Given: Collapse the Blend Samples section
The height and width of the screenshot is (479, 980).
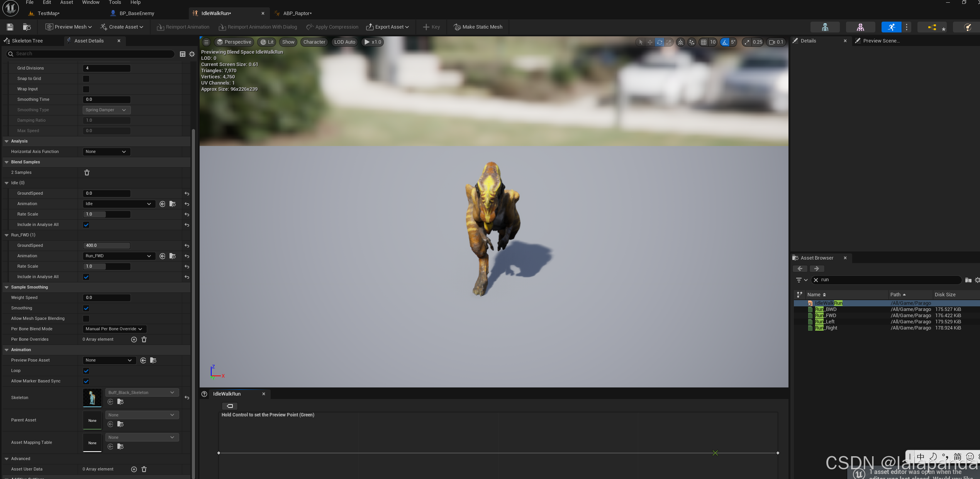Looking at the screenshot, I should point(7,162).
